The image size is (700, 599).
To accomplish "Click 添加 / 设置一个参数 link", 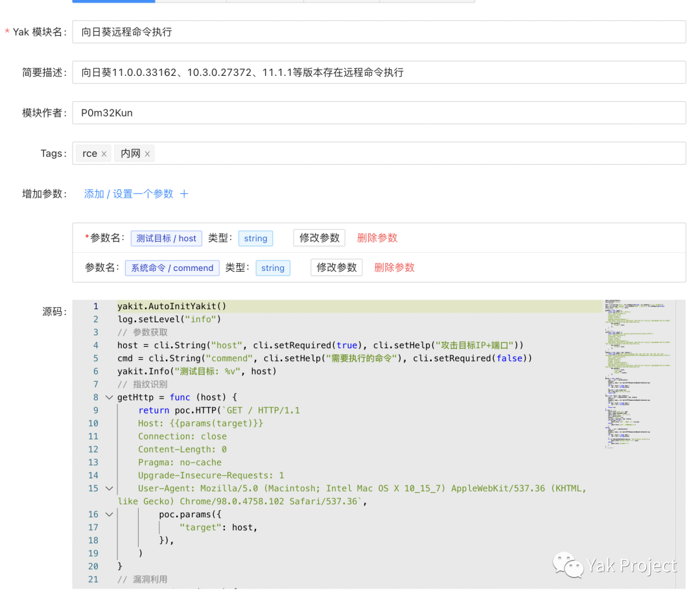I will tap(128, 194).
